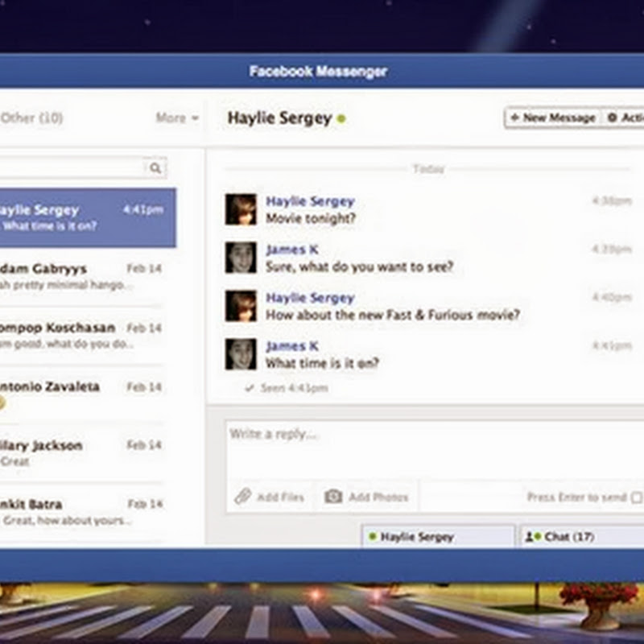The width and height of the screenshot is (644, 644).
Task: Click the 'Great, how about yours...' preview text
Action: pos(68,521)
